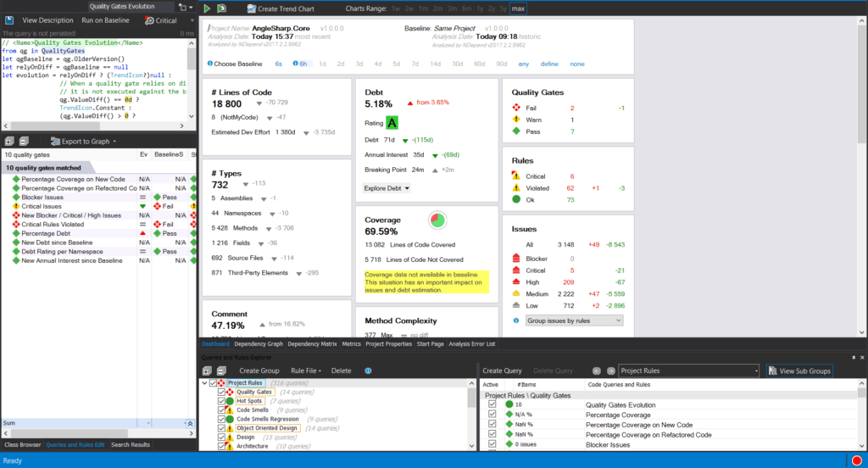Image resolution: width=868 pixels, height=468 pixels.
Task: Click the Create Group button
Action: 259,370
